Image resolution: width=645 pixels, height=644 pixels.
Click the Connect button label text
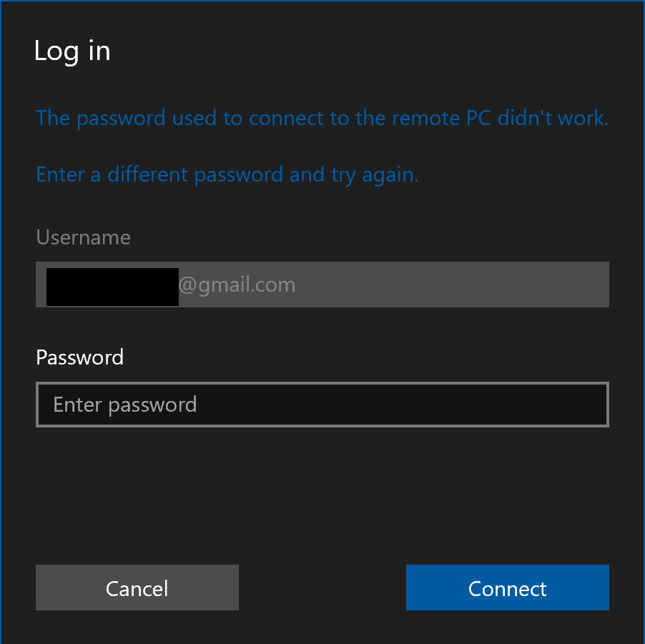pyautogui.click(x=507, y=588)
